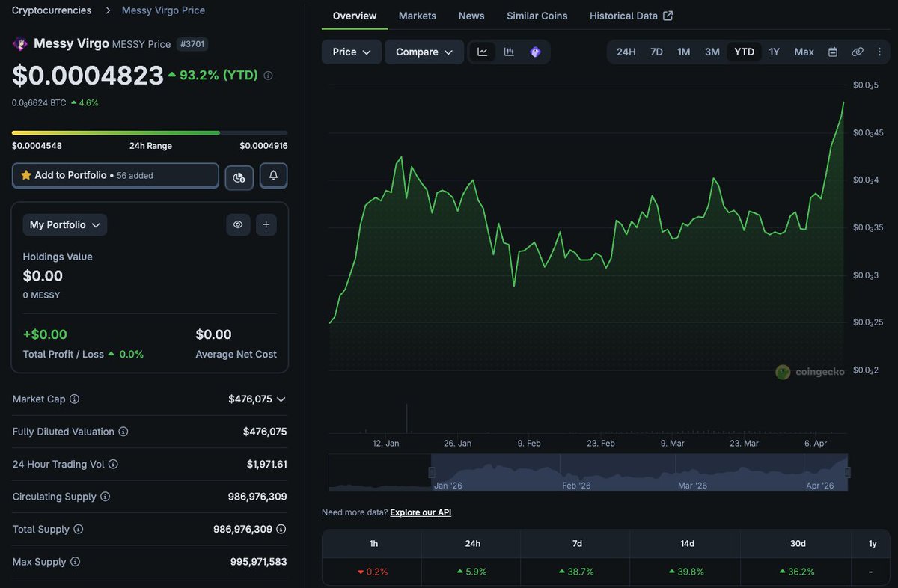Grab left handle of chart navigator
The height and width of the screenshot is (588, 898).
(431, 472)
